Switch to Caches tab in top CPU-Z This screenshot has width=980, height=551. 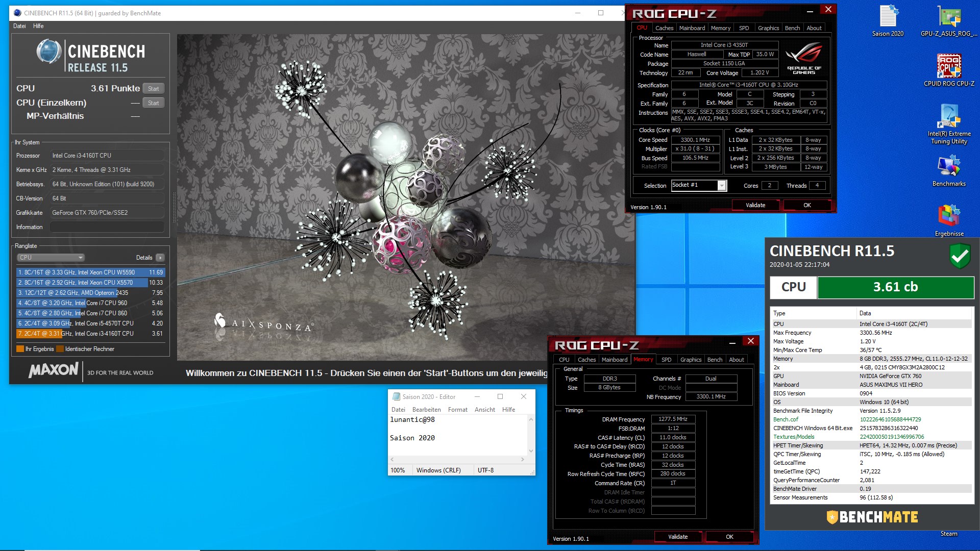(x=664, y=28)
